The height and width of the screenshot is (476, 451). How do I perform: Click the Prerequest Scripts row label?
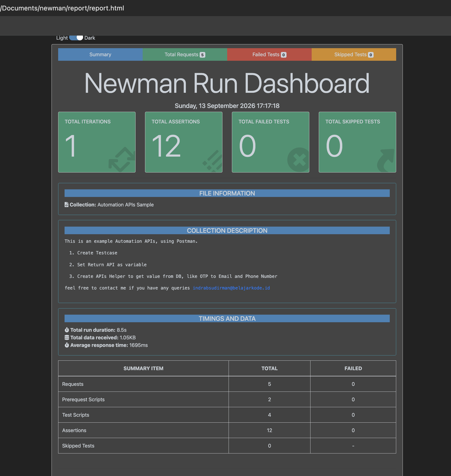point(83,399)
